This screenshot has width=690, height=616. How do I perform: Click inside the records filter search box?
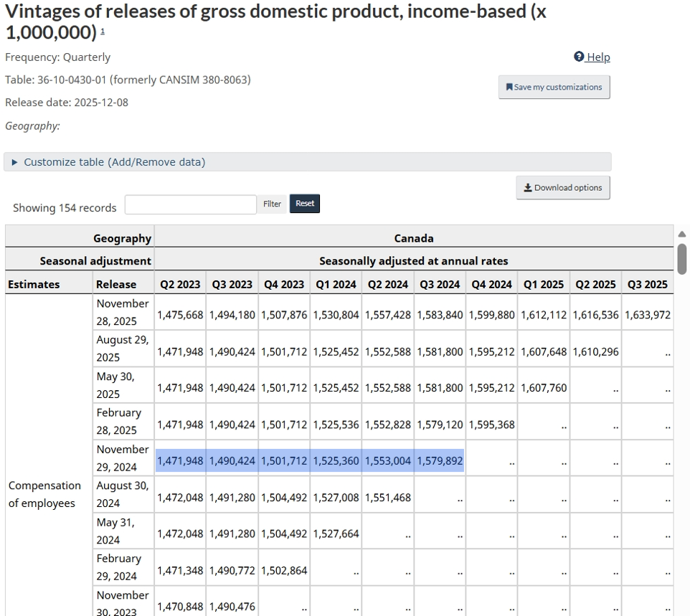190,204
